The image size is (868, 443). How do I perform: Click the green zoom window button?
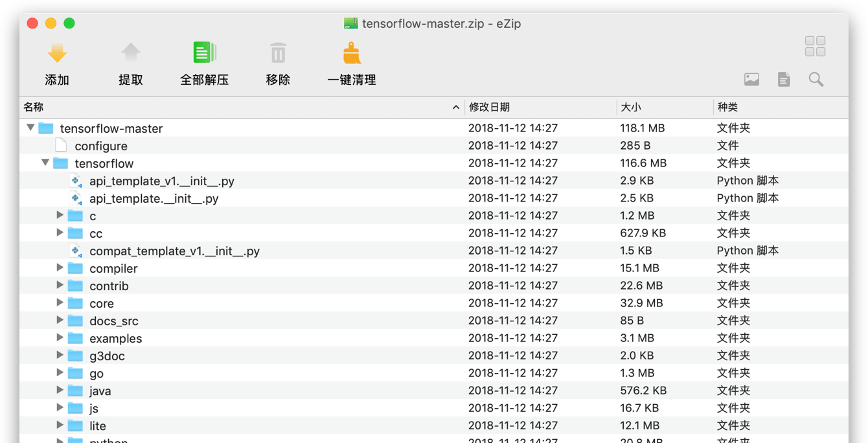tap(69, 23)
